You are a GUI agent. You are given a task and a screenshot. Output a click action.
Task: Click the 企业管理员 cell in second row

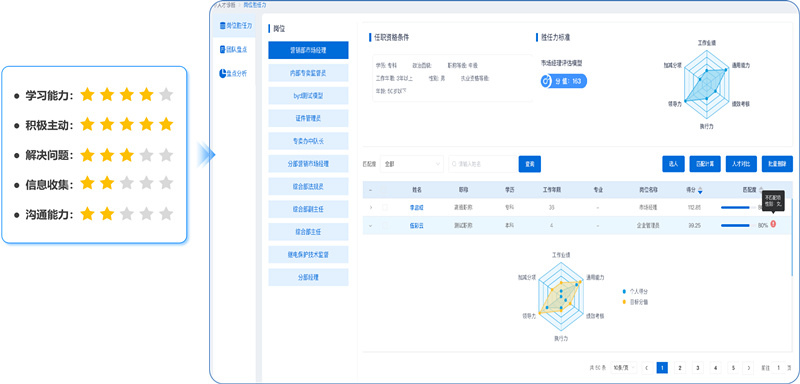[648, 225]
